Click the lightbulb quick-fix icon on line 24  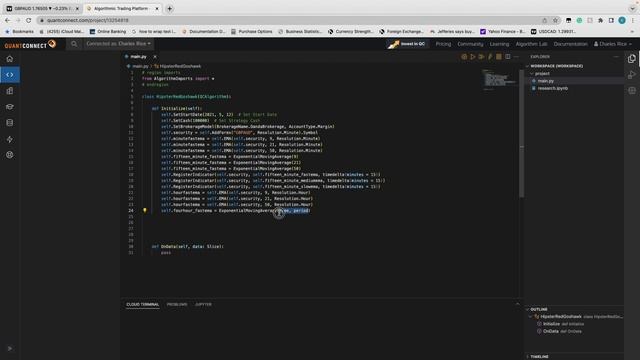click(x=144, y=211)
